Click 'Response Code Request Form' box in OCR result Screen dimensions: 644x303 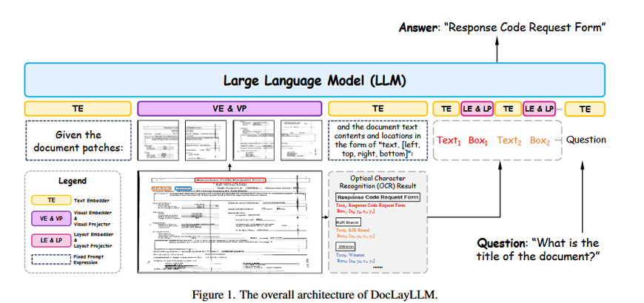point(378,197)
